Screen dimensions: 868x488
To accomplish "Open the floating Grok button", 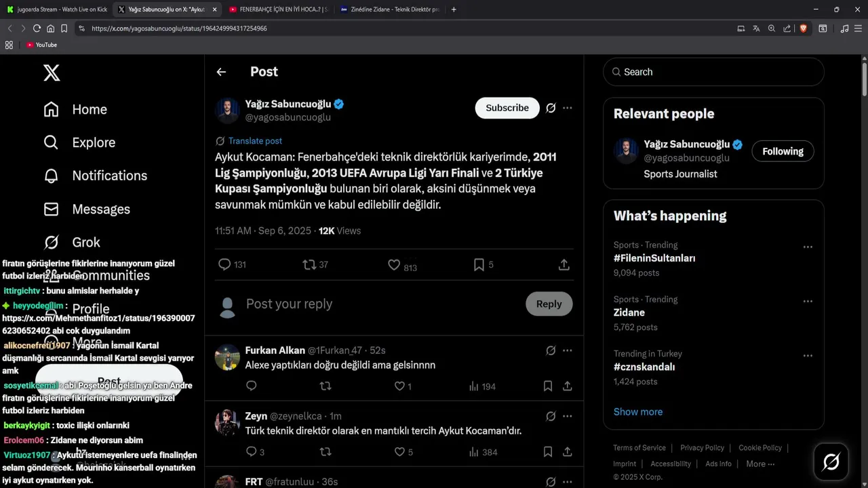I will tap(831, 462).
